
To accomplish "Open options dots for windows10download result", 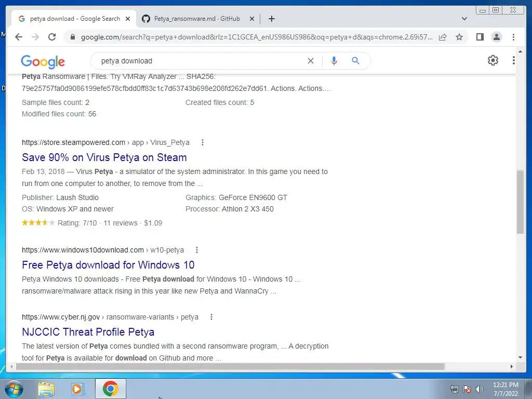I will [197, 250].
